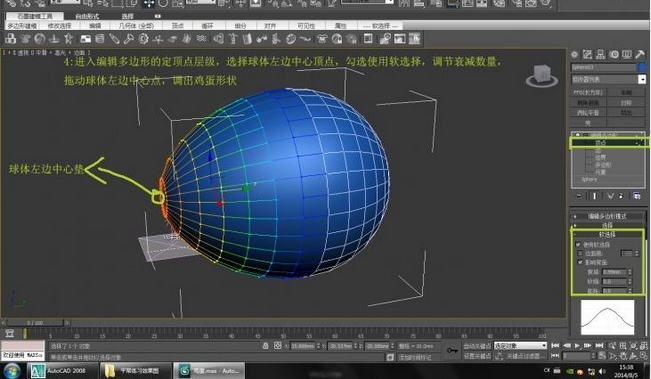
Task: Click the gear icon in the ribbon toolbar
Action: pos(143,39)
